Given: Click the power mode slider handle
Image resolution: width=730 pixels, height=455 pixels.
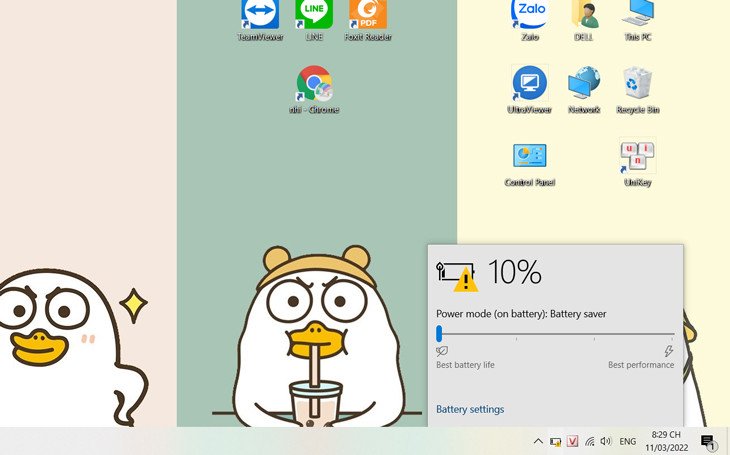Looking at the screenshot, I should pos(439,334).
